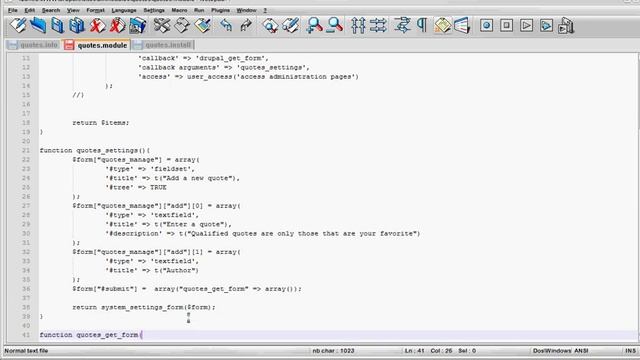Open the Replace toolbar icon

(x=290, y=26)
